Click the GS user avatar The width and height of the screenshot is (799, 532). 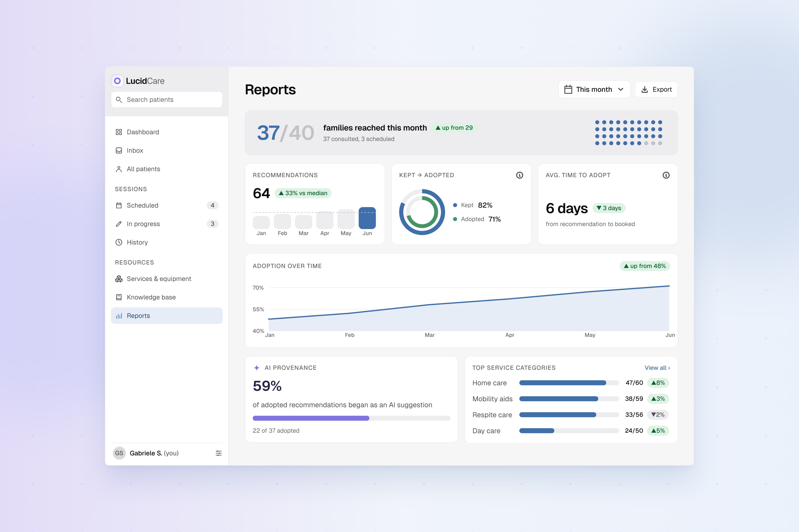[119, 453]
